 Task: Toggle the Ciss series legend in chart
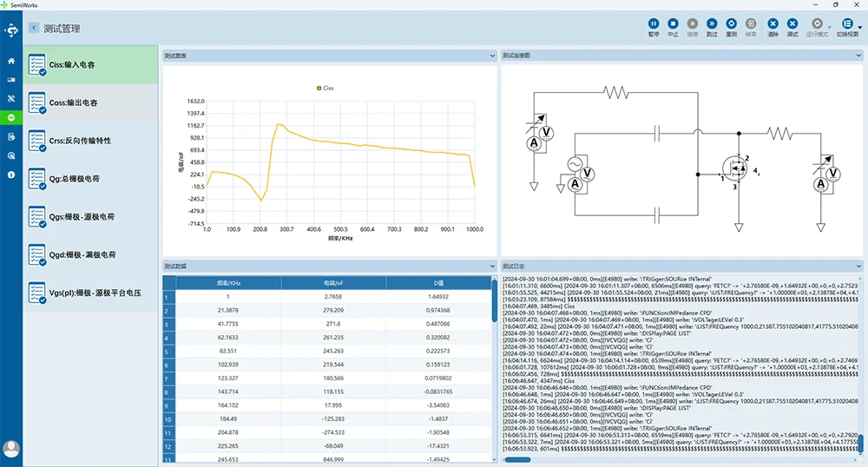tap(325, 88)
